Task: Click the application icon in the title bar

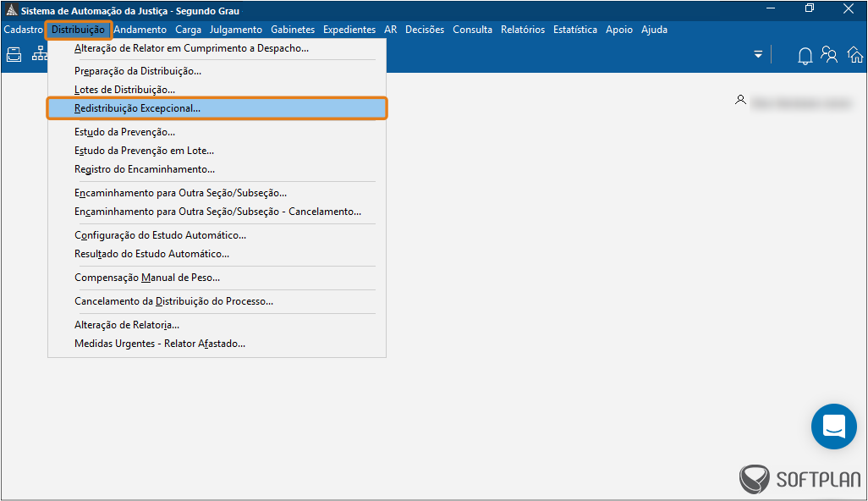Action: click(x=11, y=10)
